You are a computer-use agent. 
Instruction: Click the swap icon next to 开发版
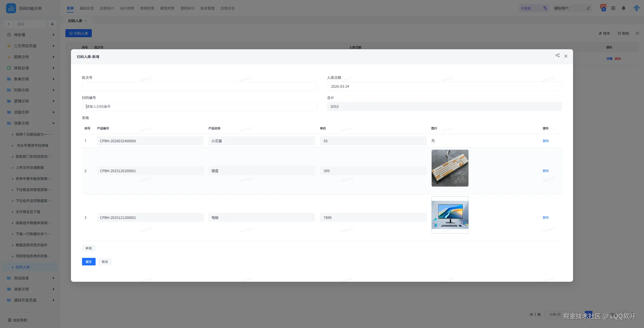tap(545, 8)
